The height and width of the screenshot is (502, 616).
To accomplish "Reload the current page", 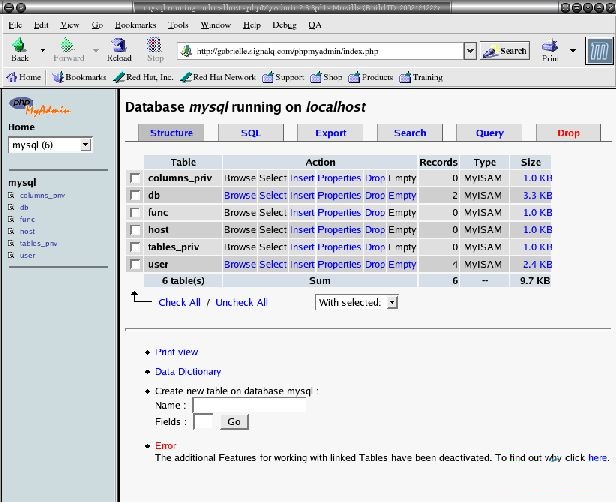I will 119,49.
